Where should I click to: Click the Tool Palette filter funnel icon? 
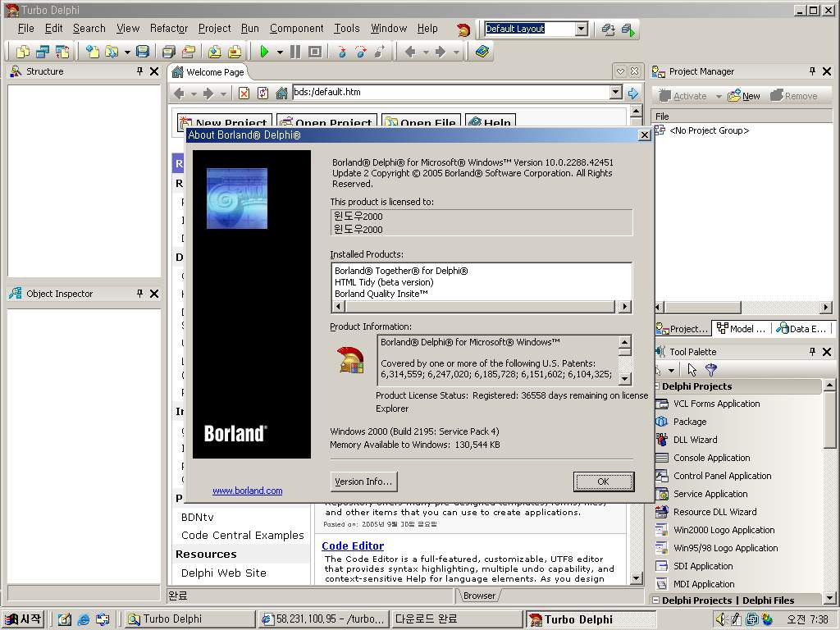tap(711, 370)
